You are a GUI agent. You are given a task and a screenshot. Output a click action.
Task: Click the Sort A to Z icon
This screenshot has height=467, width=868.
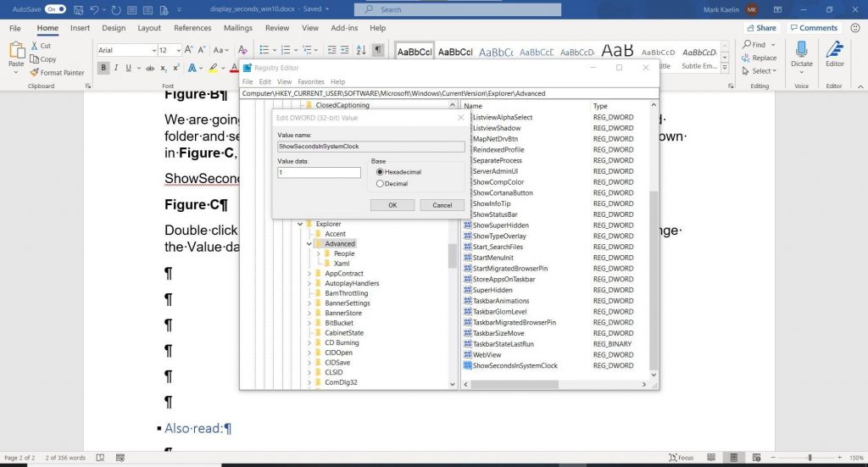coord(360,50)
